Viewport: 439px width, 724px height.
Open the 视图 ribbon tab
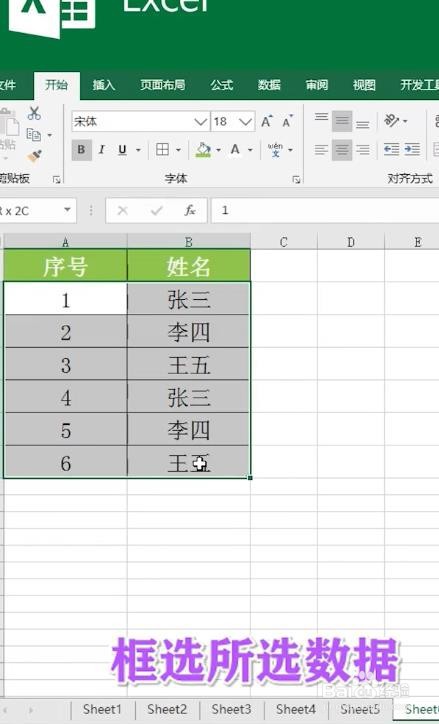pyautogui.click(x=364, y=85)
